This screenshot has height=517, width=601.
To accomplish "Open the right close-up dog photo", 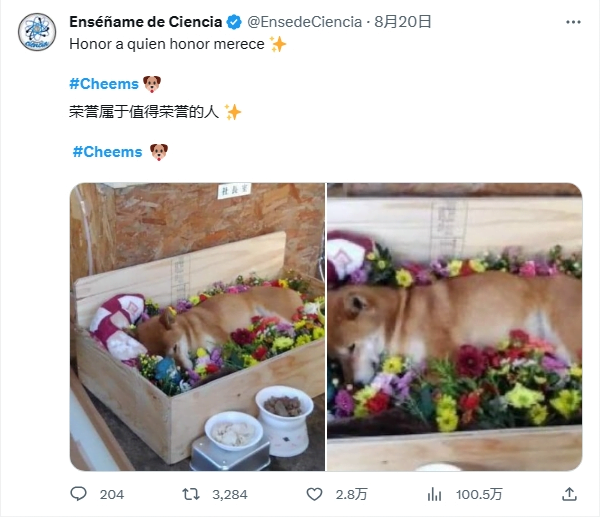I will (x=455, y=327).
